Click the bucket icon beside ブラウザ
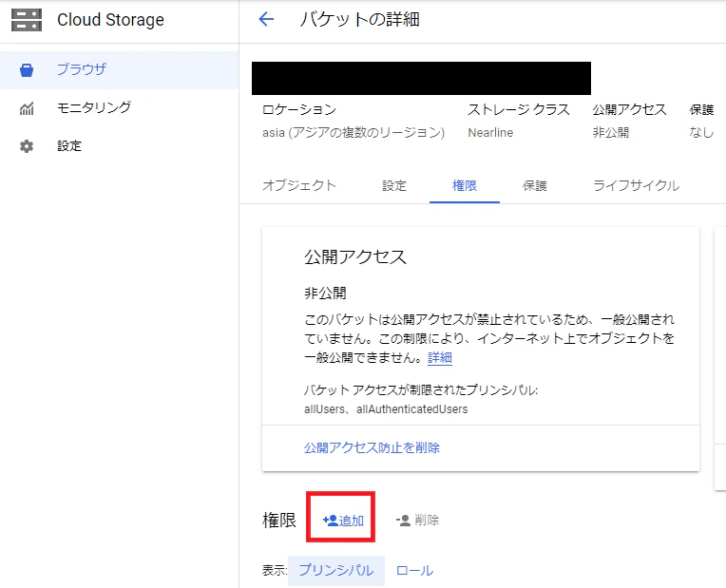Image resolution: width=726 pixels, height=588 pixels. [27, 70]
